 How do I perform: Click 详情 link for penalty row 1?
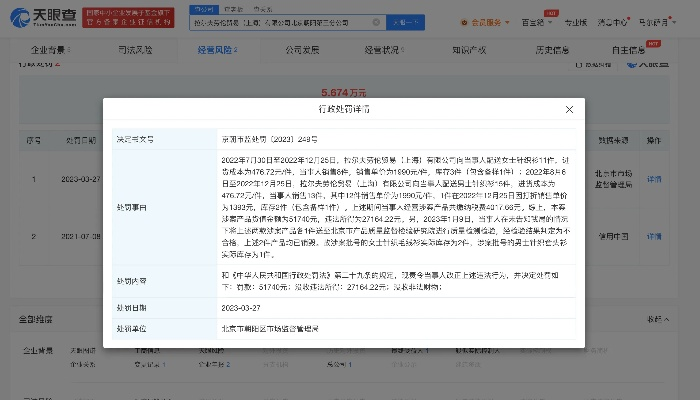[x=654, y=179]
